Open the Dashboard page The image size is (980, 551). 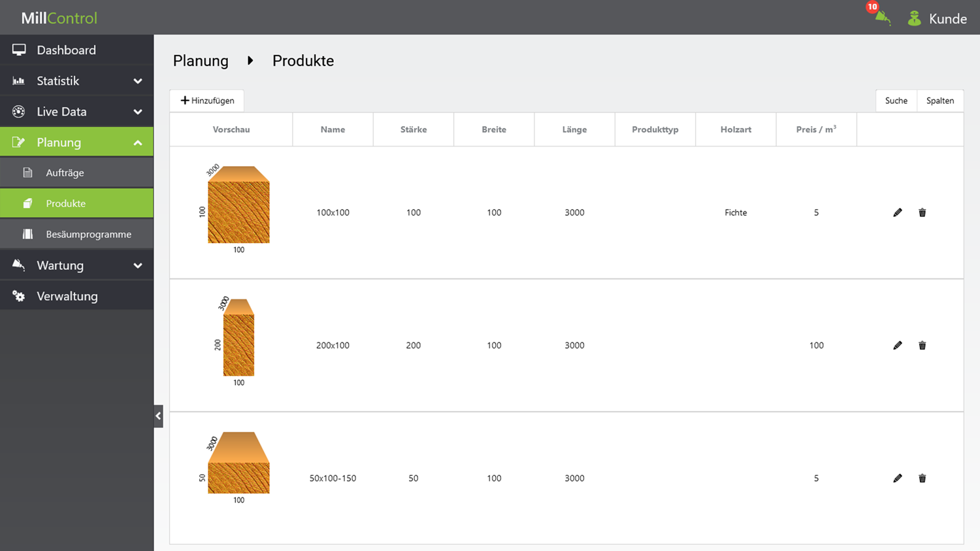[x=66, y=50]
